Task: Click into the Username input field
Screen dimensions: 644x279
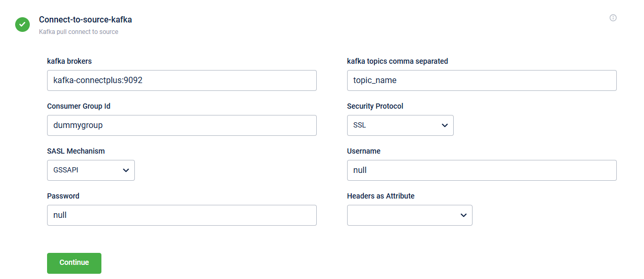Action: [x=481, y=170]
